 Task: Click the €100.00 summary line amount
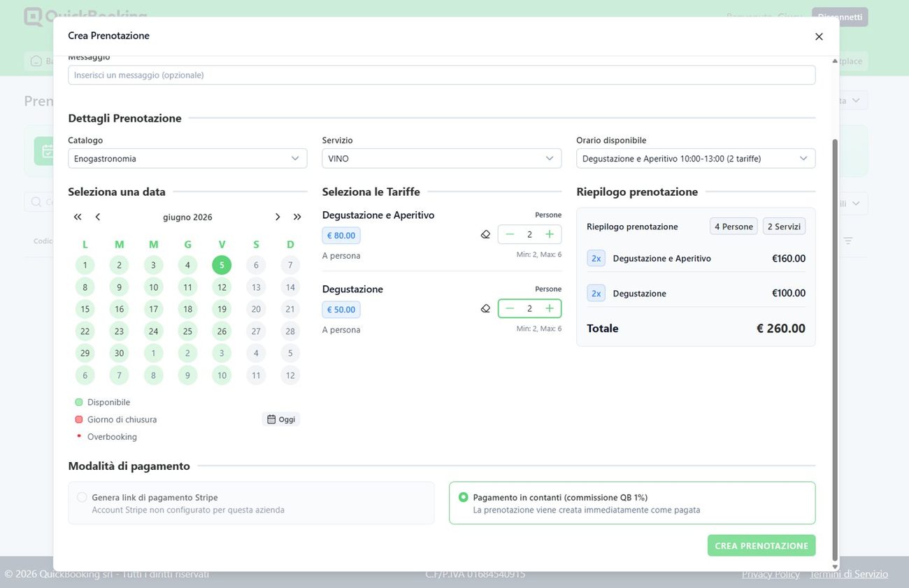click(789, 294)
